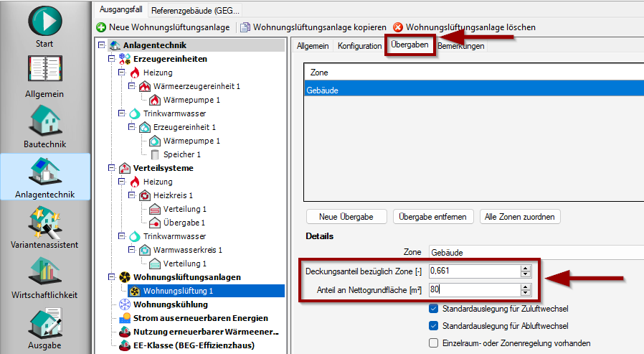Click the Erzeugereinheit 1 water icon
Screen dimensions: 644x354
[145, 128]
